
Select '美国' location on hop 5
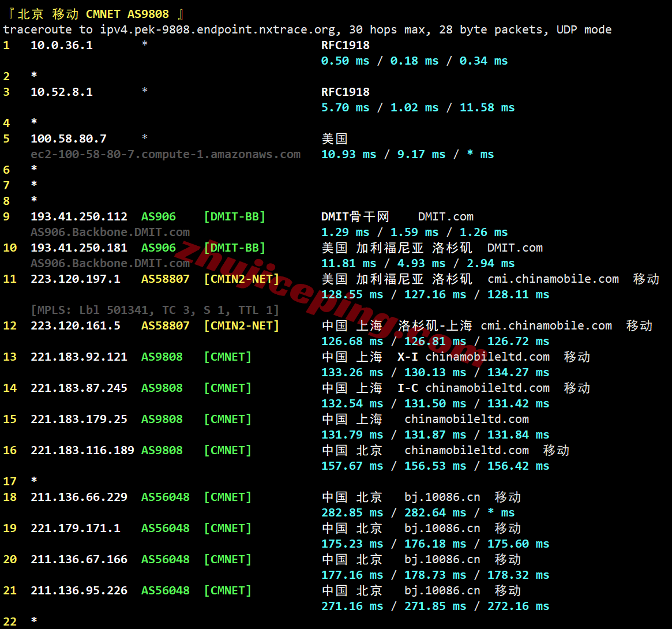[335, 138]
